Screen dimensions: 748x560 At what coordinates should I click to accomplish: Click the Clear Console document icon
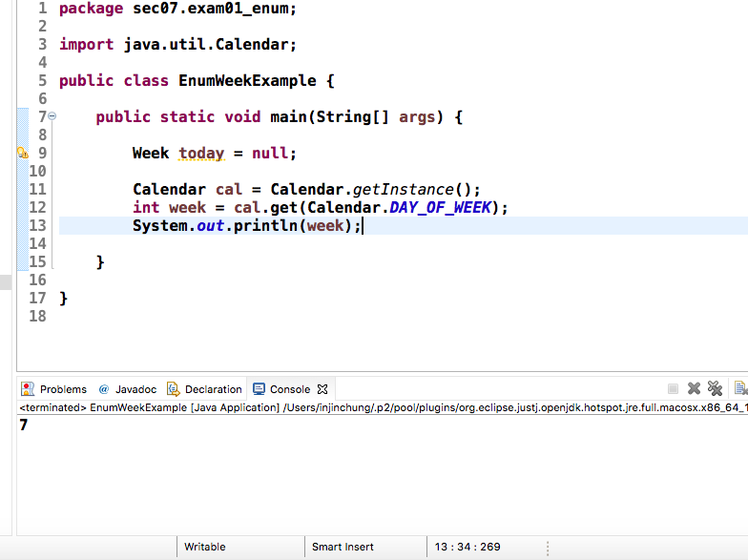(x=740, y=389)
